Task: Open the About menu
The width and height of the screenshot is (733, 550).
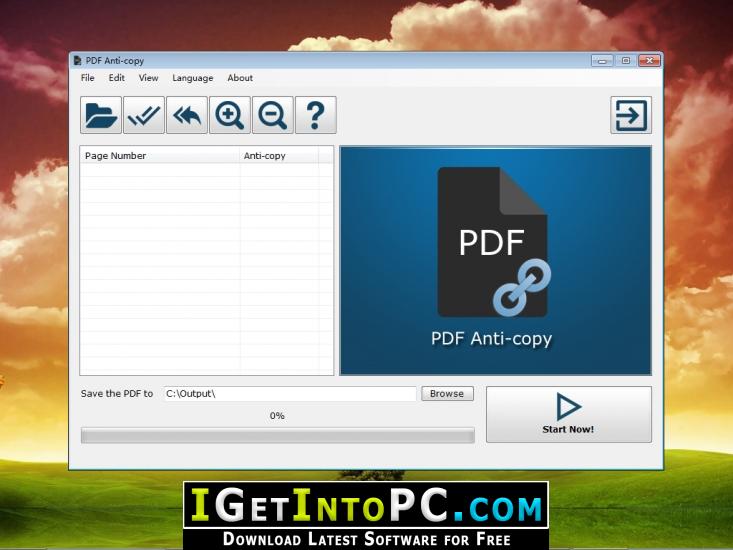Action: click(x=240, y=78)
